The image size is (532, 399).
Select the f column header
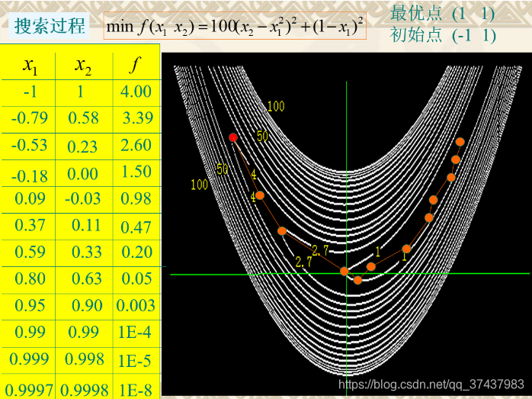pos(135,65)
